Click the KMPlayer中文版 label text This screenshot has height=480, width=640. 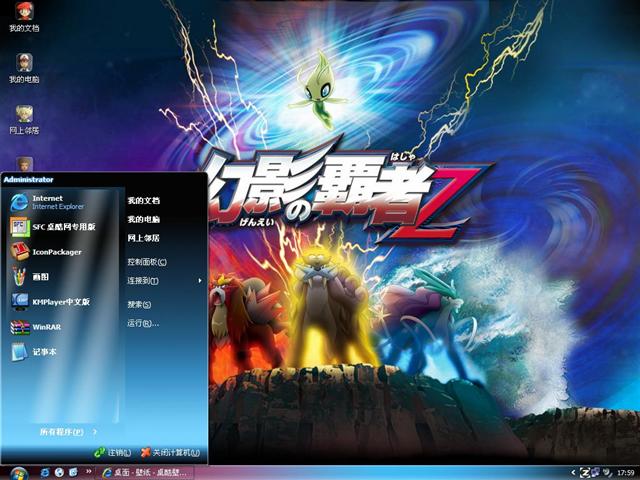pos(61,302)
